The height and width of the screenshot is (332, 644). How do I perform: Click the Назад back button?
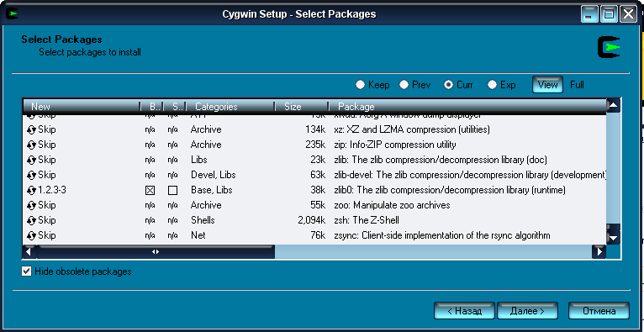(x=465, y=311)
